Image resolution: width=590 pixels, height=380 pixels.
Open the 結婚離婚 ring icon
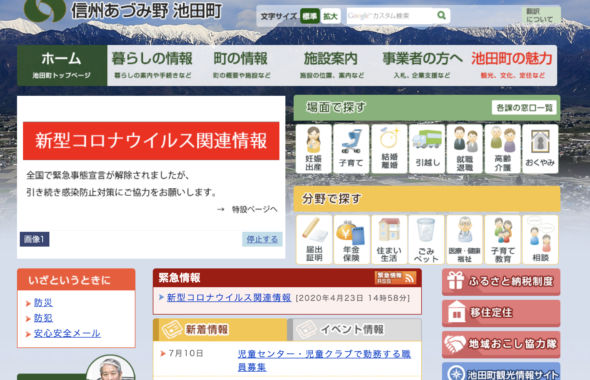[x=389, y=149]
